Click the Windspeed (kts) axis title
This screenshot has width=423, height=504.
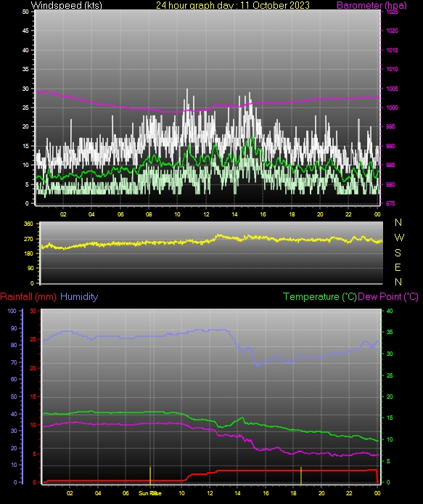[67, 5]
